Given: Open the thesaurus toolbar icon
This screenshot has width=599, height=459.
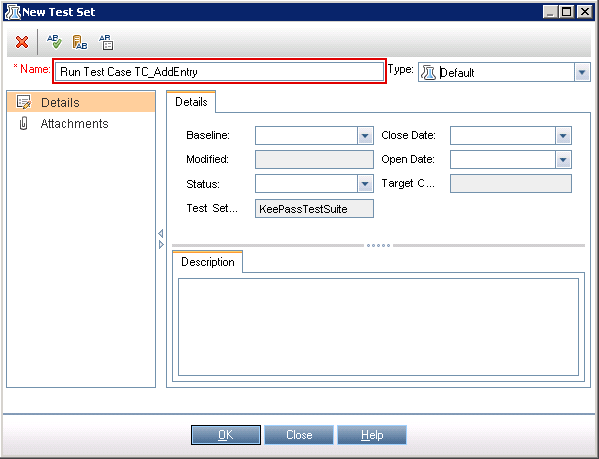Looking at the screenshot, I should pyautogui.click(x=79, y=42).
